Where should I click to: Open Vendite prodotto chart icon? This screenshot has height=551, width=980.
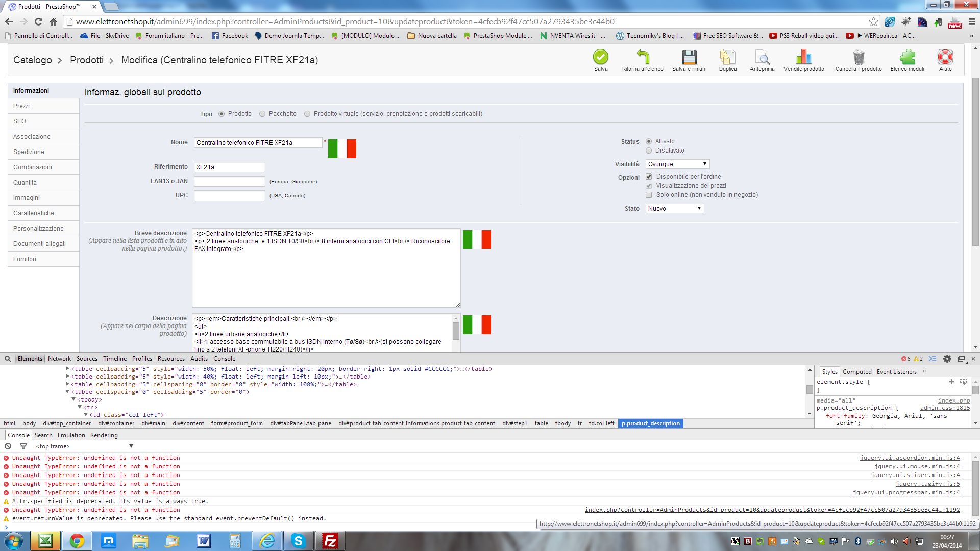803,57
